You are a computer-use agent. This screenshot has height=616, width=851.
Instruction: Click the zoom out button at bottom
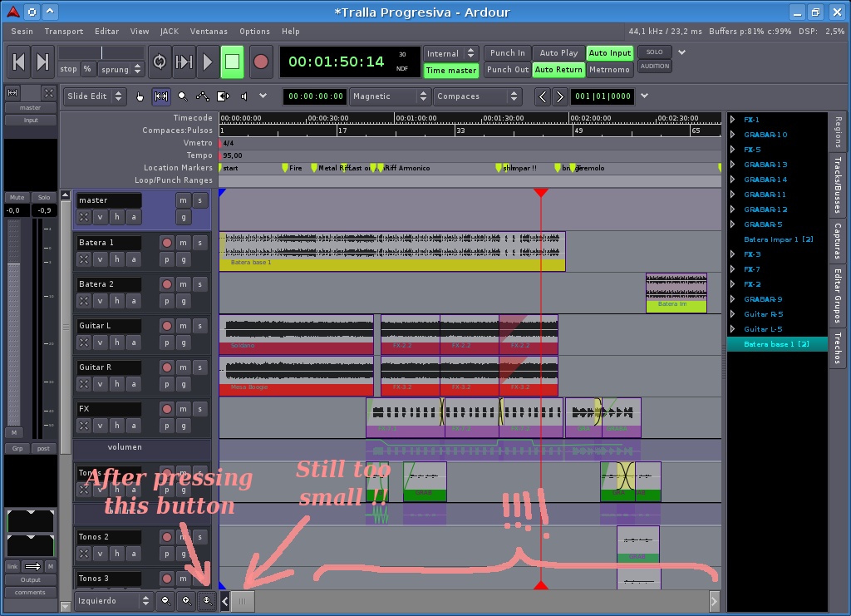(166, 600)
